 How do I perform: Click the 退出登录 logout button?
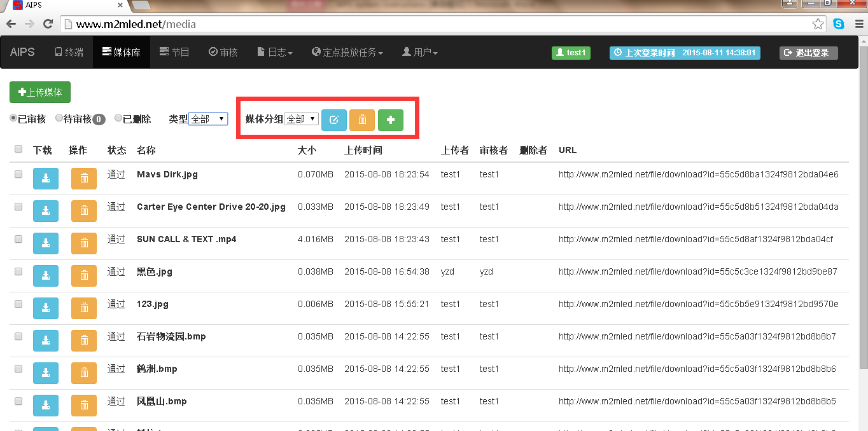[x=809, y=53]
